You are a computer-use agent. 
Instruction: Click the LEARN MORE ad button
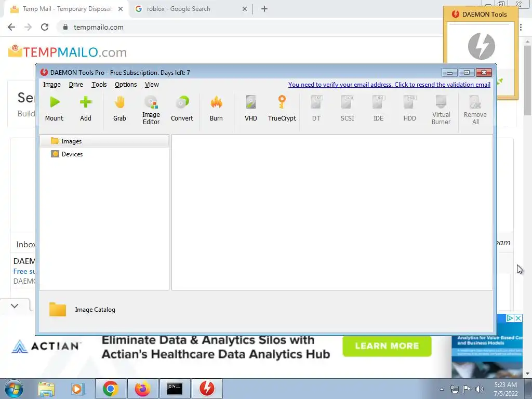387,345
